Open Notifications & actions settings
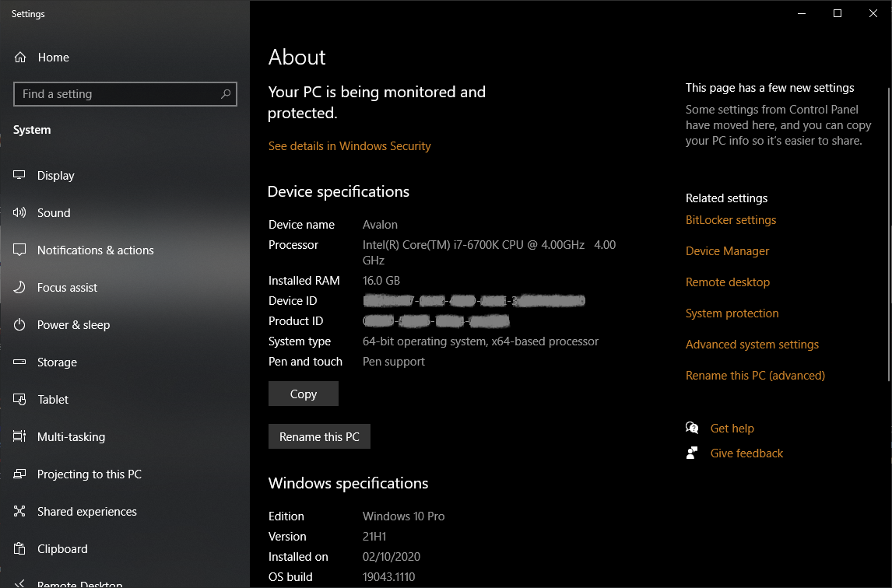The image size is (892, 588). point(95,250)
